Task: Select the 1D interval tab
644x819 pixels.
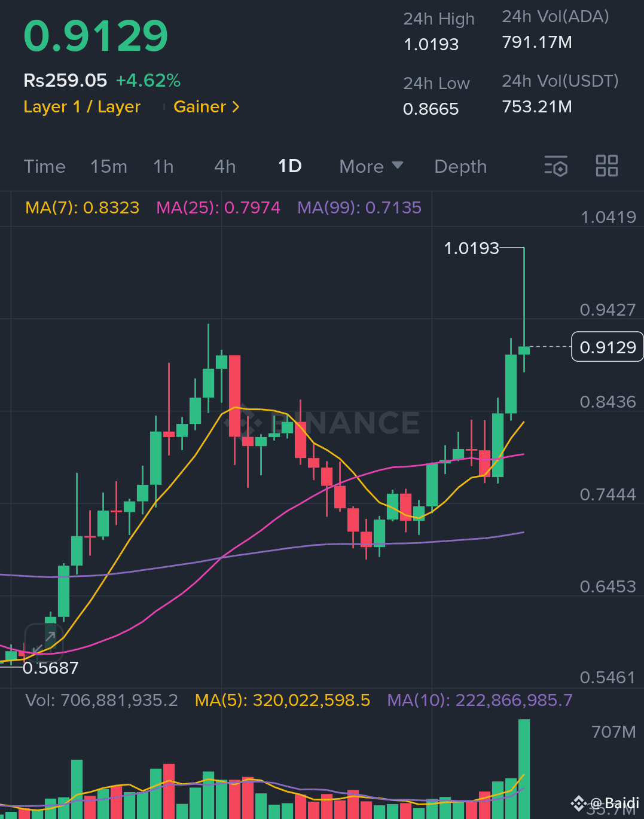Action: (x=290, y=166)
